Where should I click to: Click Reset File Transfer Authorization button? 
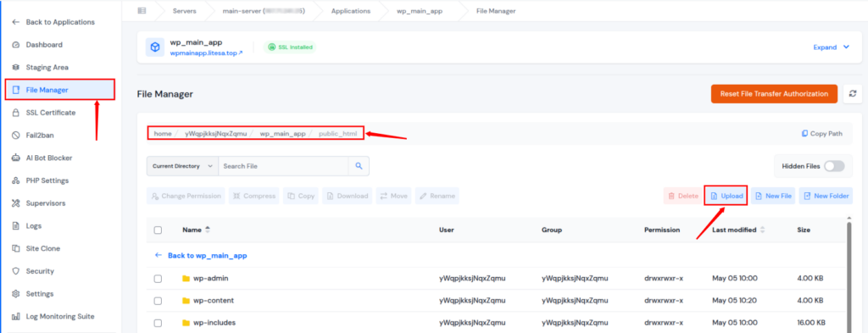click(774, 94)
